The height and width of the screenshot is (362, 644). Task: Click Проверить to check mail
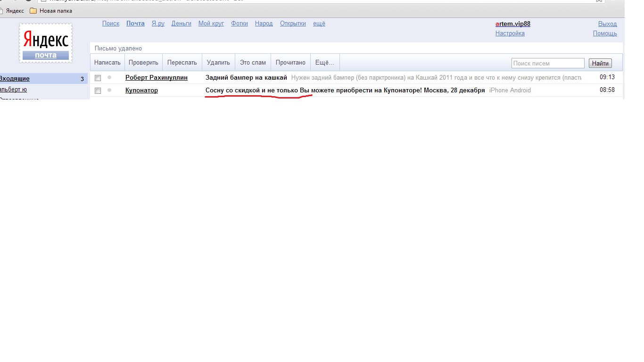(143, 63)
